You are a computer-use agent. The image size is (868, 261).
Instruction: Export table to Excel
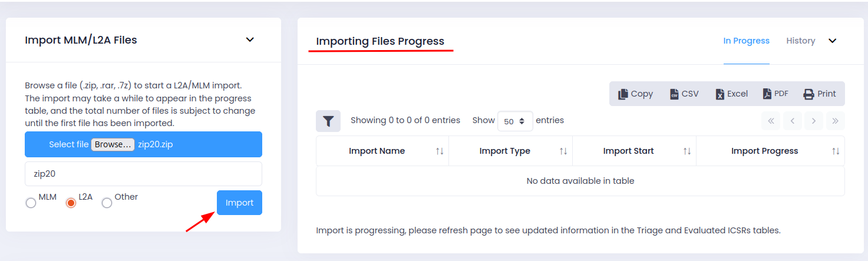(x=731, y=94)
